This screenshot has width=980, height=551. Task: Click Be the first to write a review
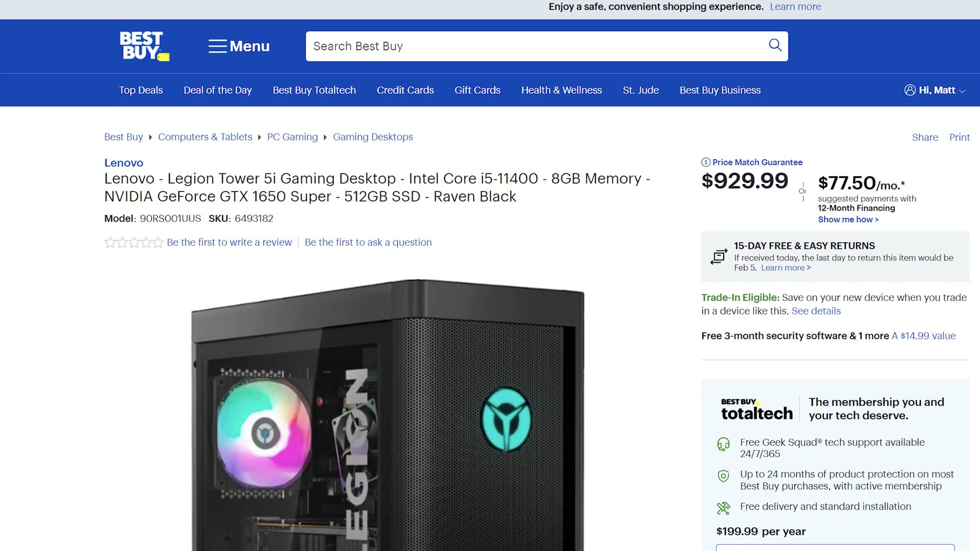(229, 242)
